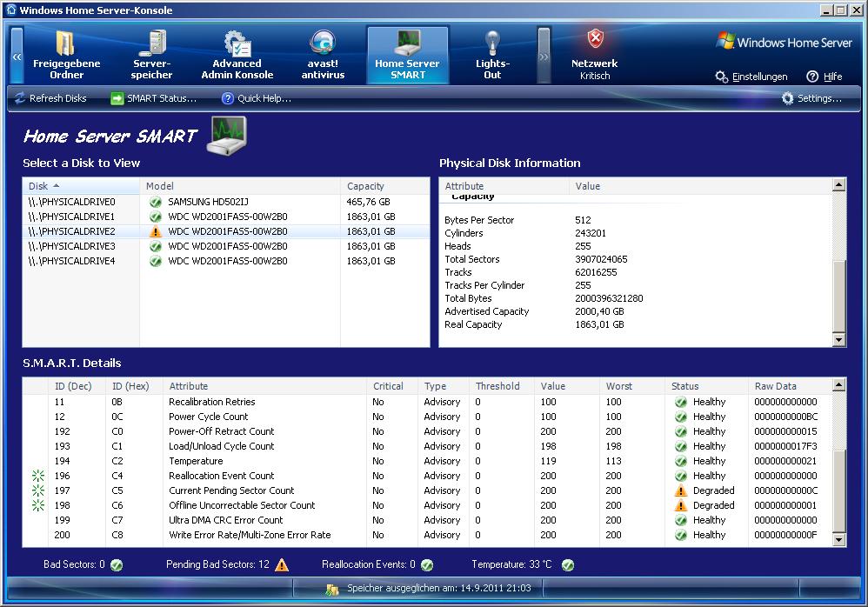Screen dimensions: 868x607
Task: Open Serverspeicher tab
Action: point(151,56)
